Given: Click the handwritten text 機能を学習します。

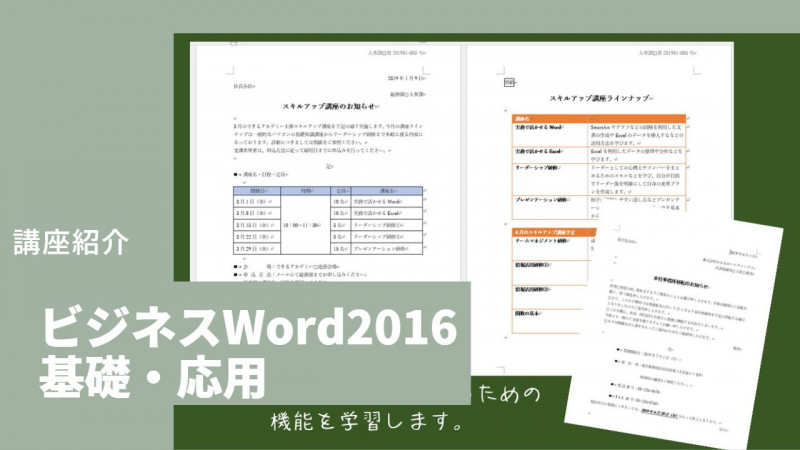Looking at the screenshot, I should coord(367,422).
